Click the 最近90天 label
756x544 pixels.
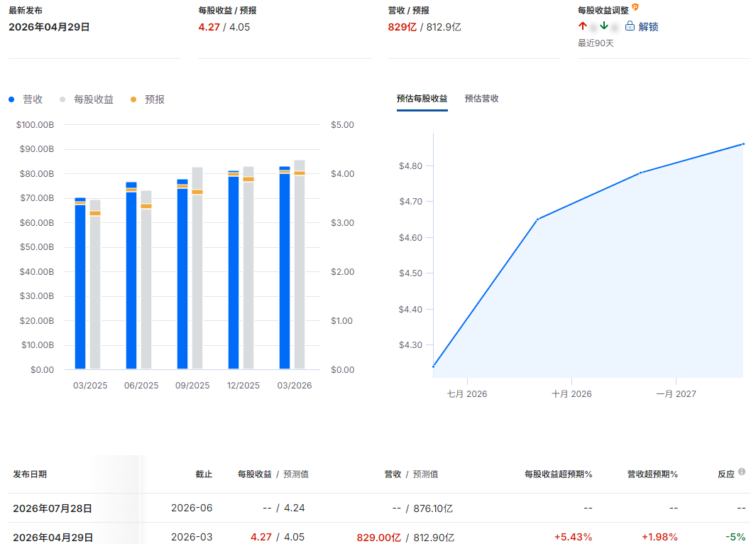(x=596, y=43)
